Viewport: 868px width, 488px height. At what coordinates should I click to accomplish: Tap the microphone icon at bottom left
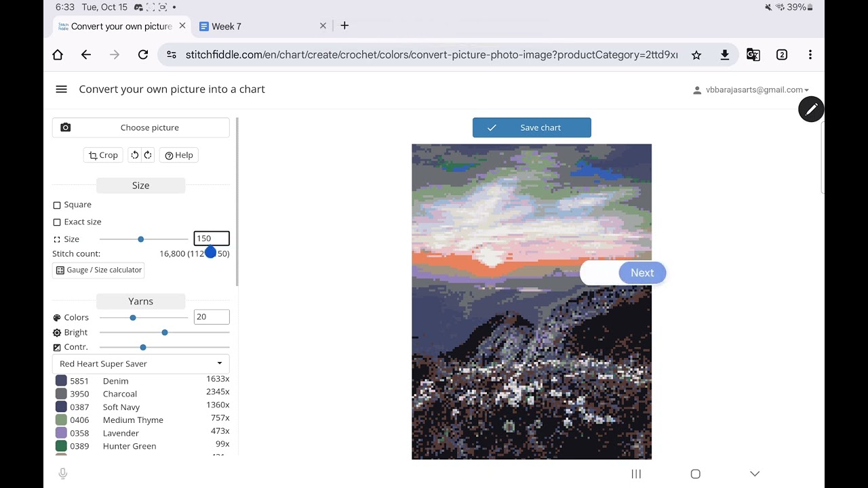(63, 474)
